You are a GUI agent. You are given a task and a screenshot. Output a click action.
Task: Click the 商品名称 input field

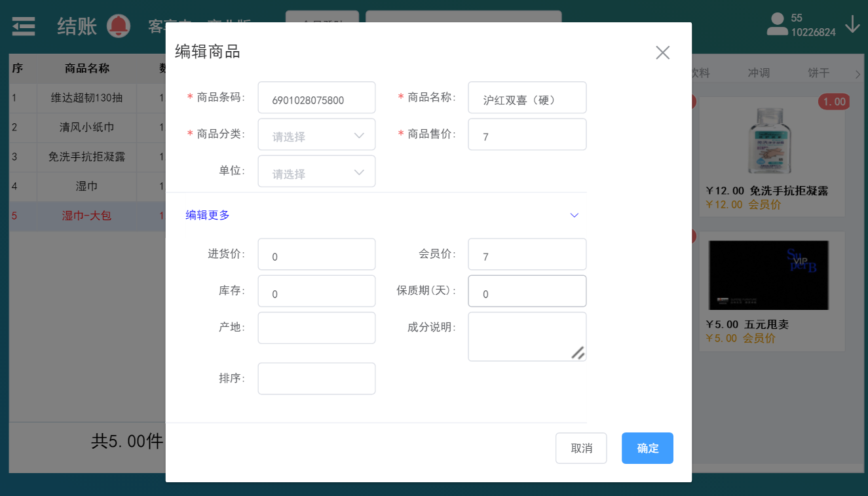tap(527, 98)
